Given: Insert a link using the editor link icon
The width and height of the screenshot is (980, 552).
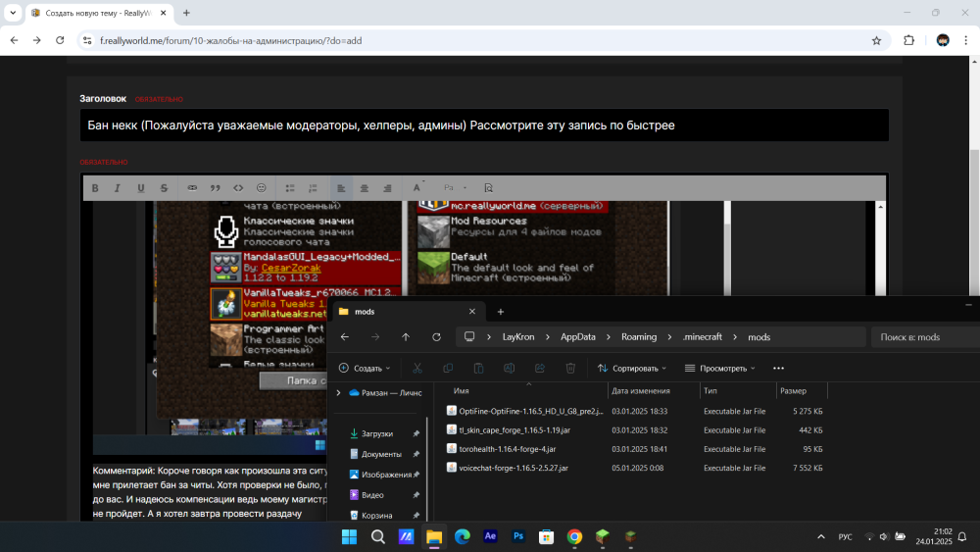Looking at the screenshot, I should [192, 188].
